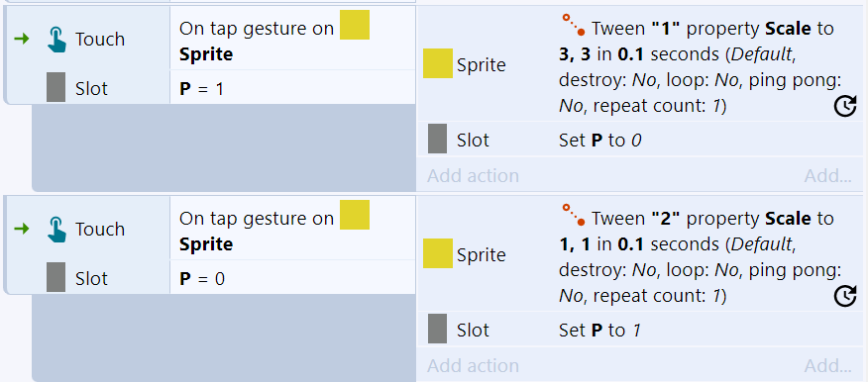
Task: Open the "Add..." menu for the first event
Action: (827, 175)
